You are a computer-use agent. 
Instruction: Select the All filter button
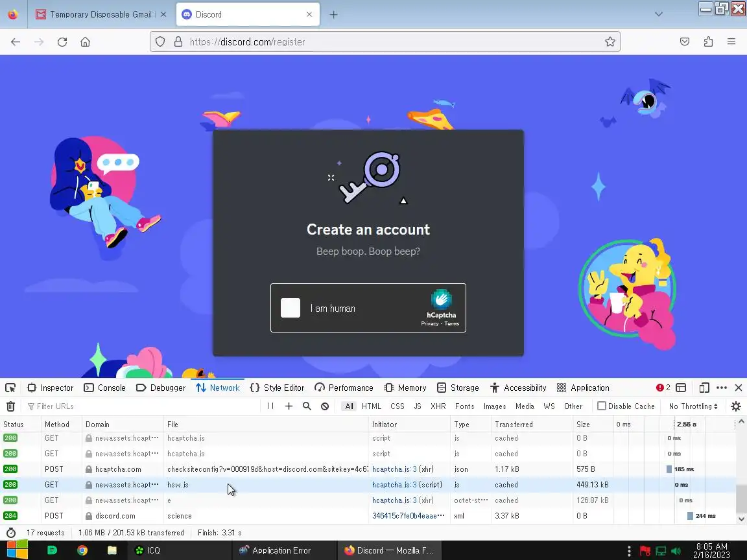pos(350,406)
